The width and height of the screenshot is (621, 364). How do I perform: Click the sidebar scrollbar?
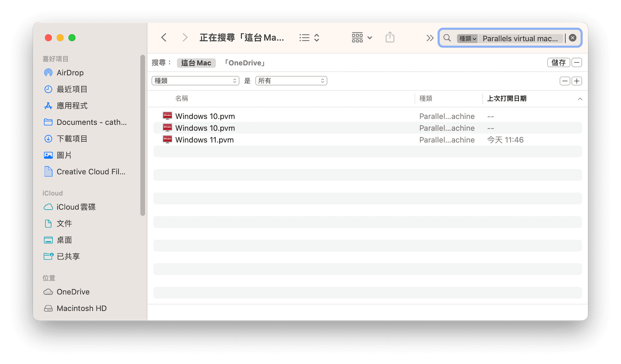(143, 135)
